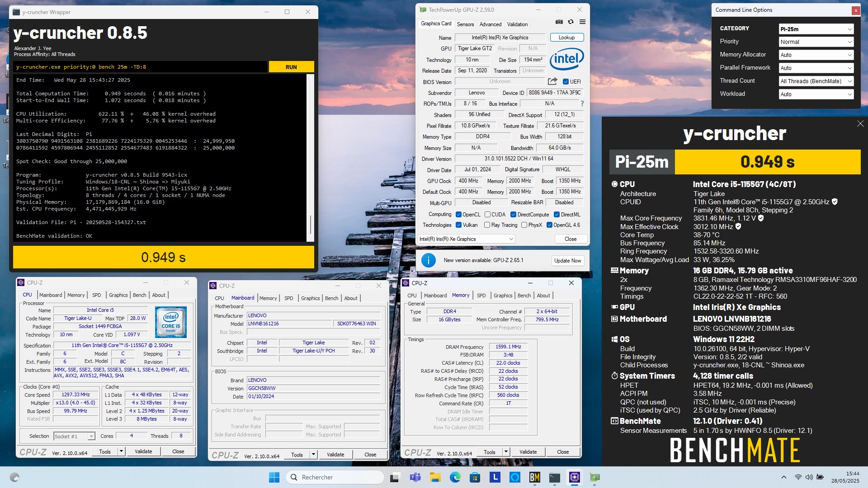Click Validate in the left CPU-Z window
Image resolution: width=868 pixels, height=488 pixels.
click(x=143, y=451)
